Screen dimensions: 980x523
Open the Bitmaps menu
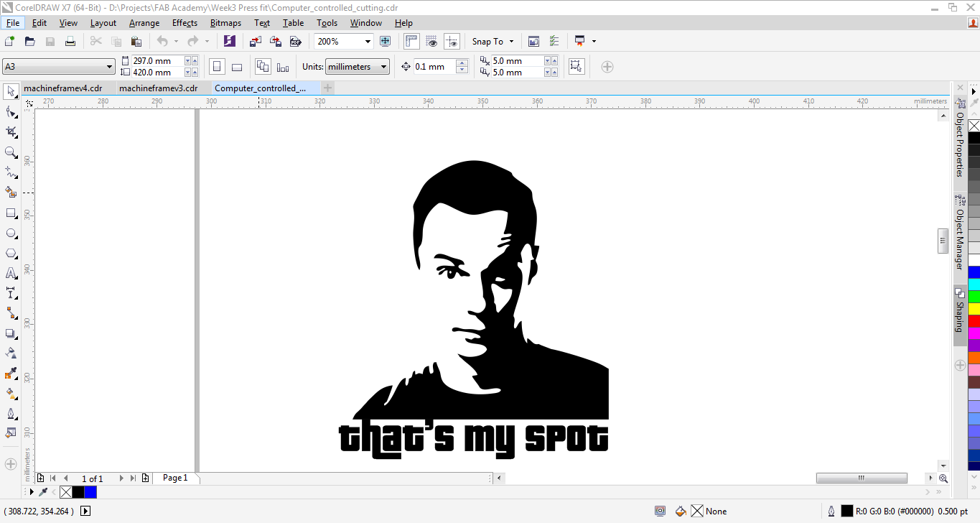[x=225, y=23]
